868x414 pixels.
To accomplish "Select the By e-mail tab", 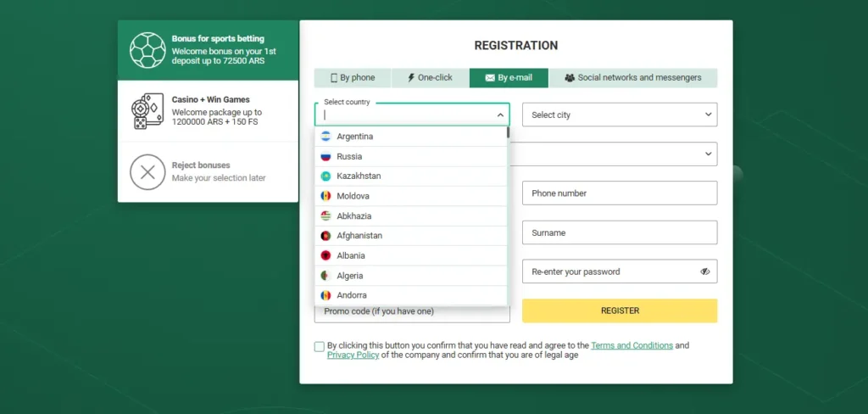I will click(509, 77).
